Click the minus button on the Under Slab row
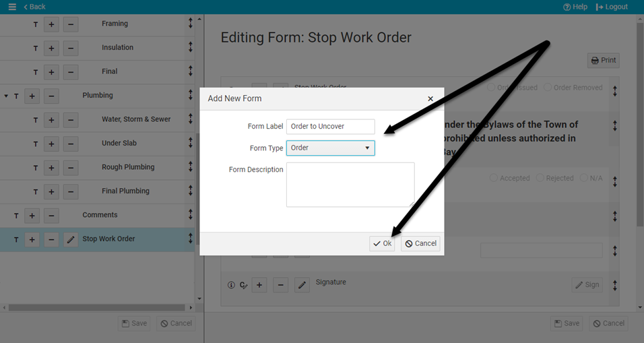644x343 pixels. click(x=71, y=144)
